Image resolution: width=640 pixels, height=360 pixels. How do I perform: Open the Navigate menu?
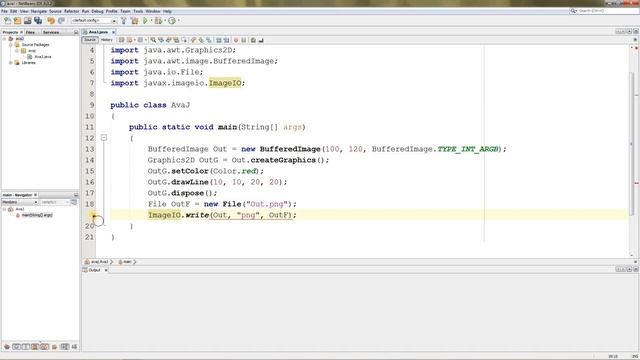[39, 11]
